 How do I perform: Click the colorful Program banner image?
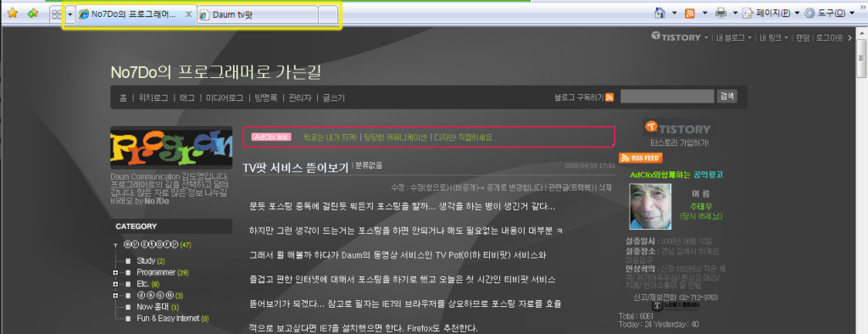171,148
